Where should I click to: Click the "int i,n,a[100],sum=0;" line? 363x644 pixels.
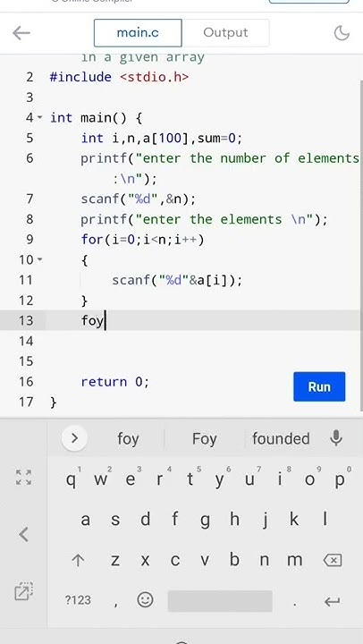pos(162,139)
